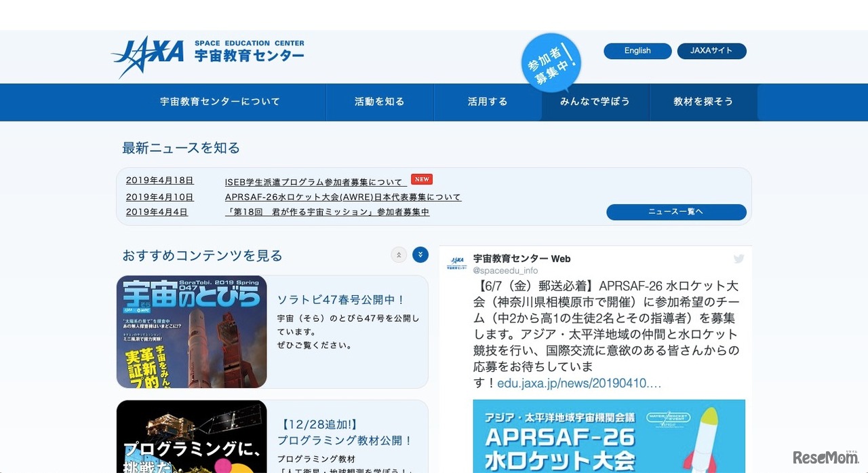Open the APRSAF-26水ロケット大会 news link

coord(342,197)
